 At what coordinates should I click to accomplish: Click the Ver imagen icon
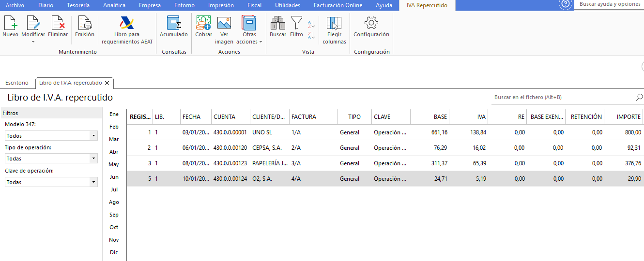coord(224,23)
